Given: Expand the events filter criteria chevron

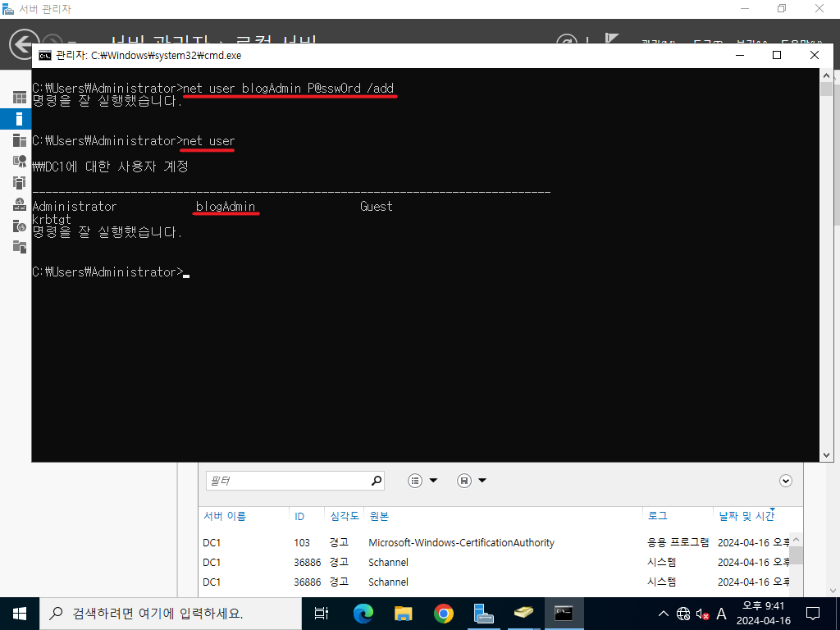Looking at the screenshot, I should 785,481.
